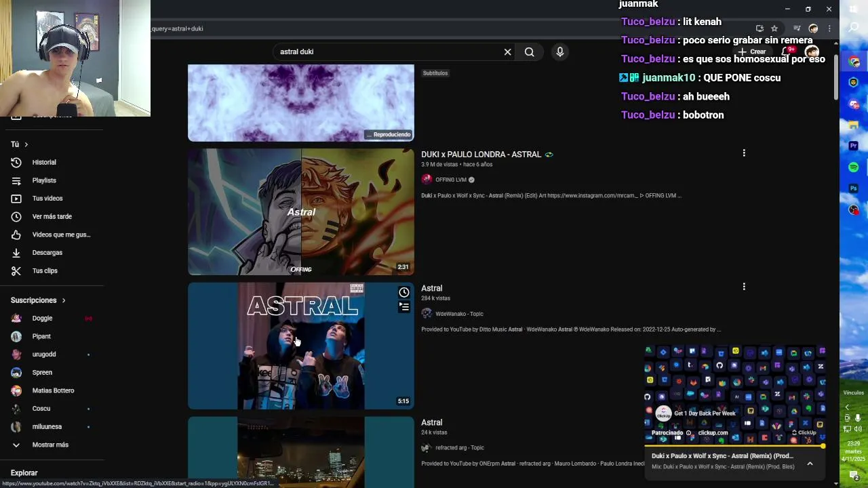Seek the miniplayer yellow progress bar
The width and height of the screenshot is (868, 488).
pos(734,446)
